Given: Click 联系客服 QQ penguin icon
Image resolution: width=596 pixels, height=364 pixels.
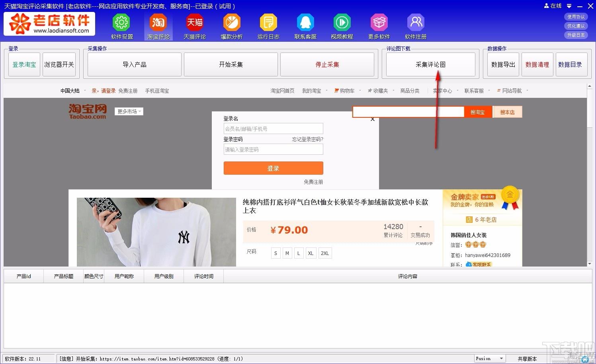Looking at the screenshot, I should tap(305, 23).
